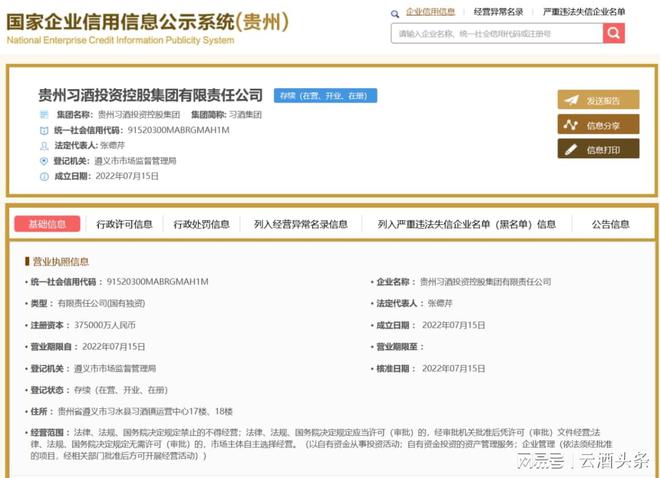Image resolution: width=660 pixels, height=478 pixels.
Task: Click the 信息分享 button
Action: click(x=599, y=125)
